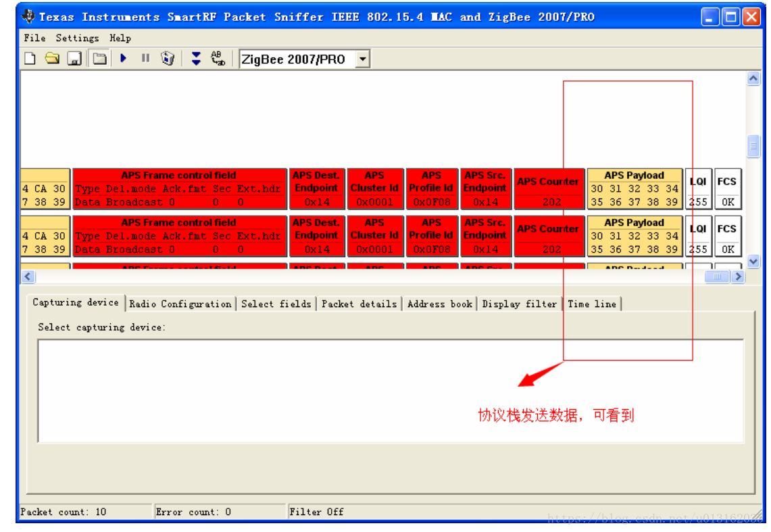Click the vertical scrollbar thumb of packet list
This screenshot has width=771, height=532.
[x=753, y=146]
